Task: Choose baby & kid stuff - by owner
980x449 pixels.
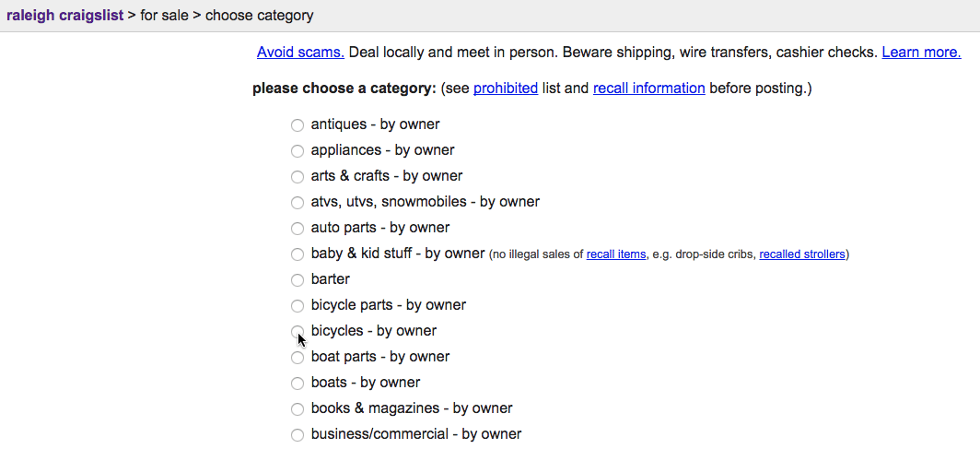Action: [x=297, y=254]
